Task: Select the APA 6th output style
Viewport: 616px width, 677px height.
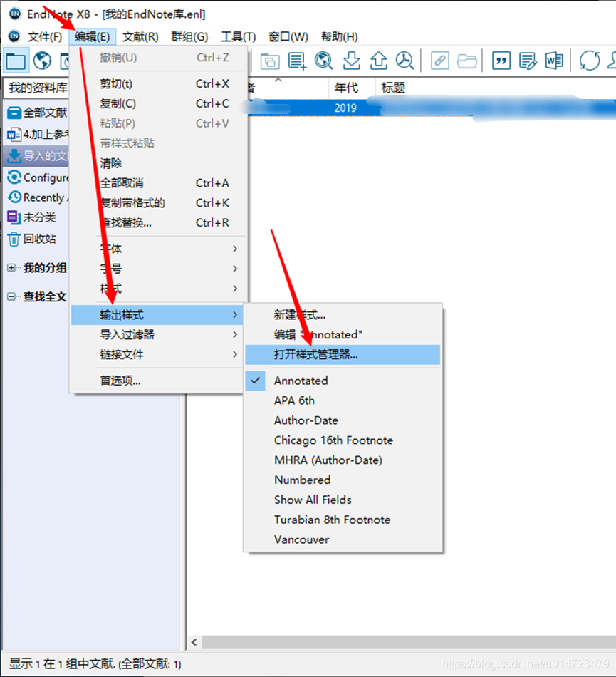Action: point(343,400)
